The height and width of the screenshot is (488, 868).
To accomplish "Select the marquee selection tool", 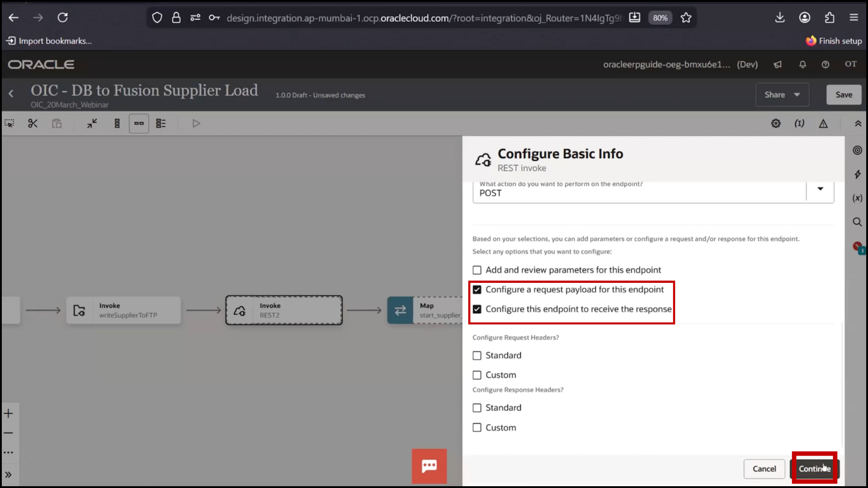I will click(x=9, y=123).
